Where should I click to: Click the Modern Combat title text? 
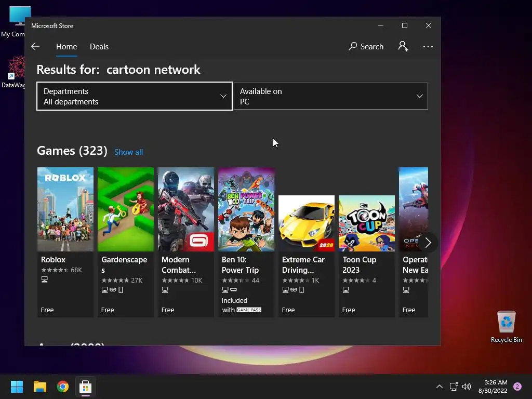(x=179, y=264)
